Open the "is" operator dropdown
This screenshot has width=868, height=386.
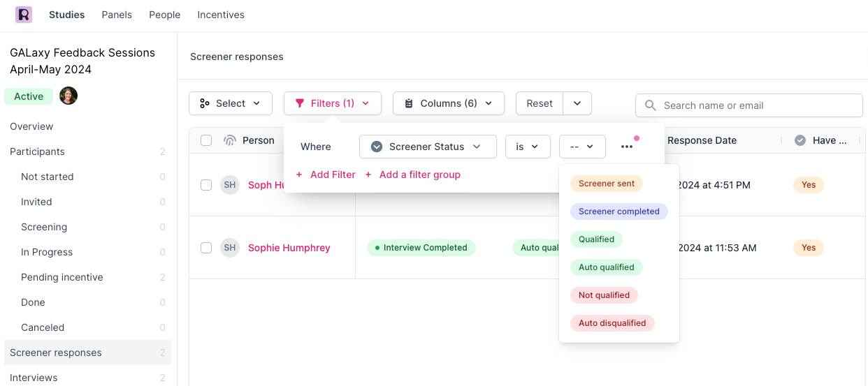[528, 147]
